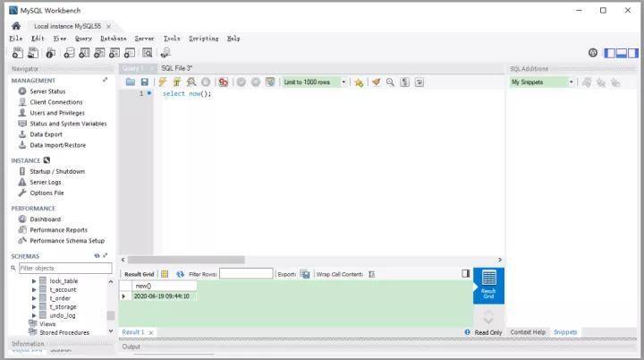Create new schema icon in main toolbar
Viewport: 644px width, 360px height.
coord(69,53)
